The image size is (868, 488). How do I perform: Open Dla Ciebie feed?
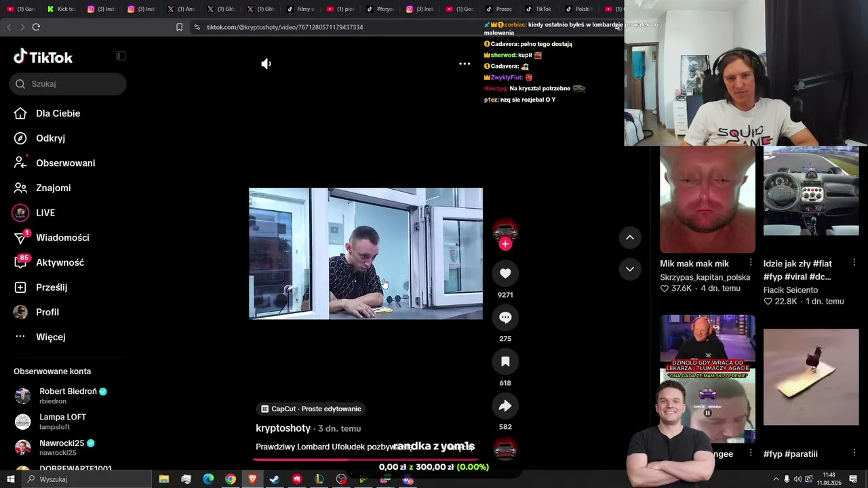pos(47,113)
